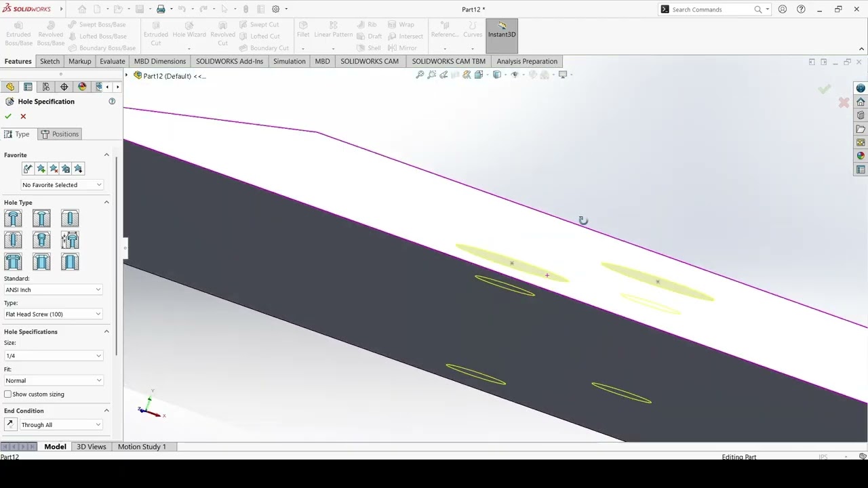Open the Hide/Show Items eye icon

[x=515, y=75]
